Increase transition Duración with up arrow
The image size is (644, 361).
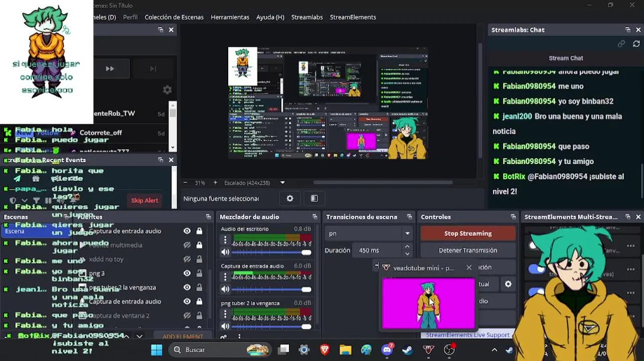pyautogui.click(x=407, y=247)
